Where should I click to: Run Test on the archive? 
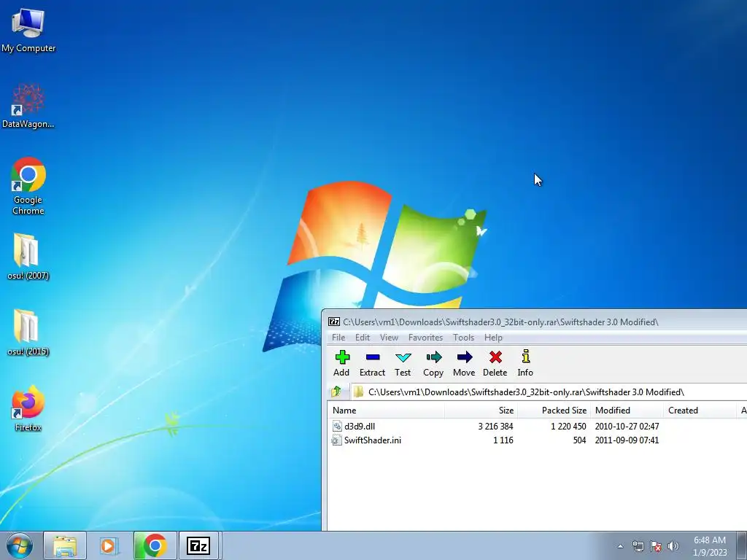coord(403,363)
